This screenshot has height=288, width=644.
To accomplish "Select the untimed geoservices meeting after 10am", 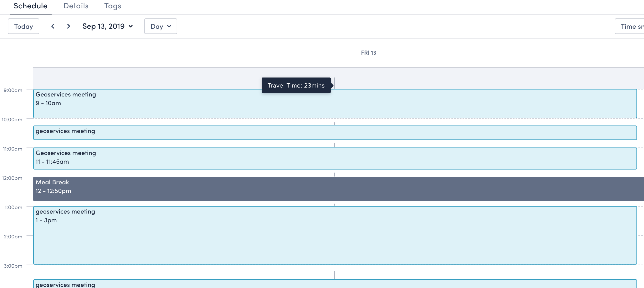I will [x=335, y=133].
